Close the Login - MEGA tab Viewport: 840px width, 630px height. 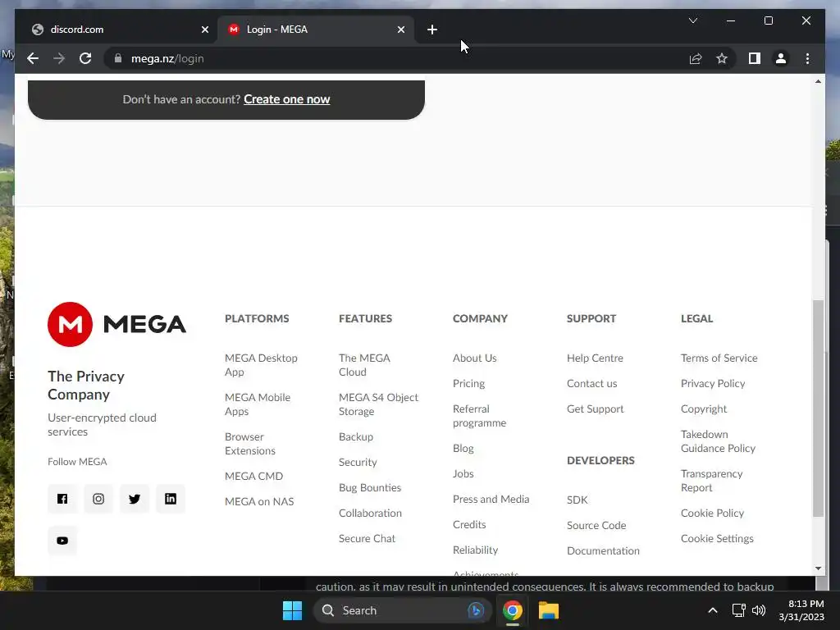point(400,30)
